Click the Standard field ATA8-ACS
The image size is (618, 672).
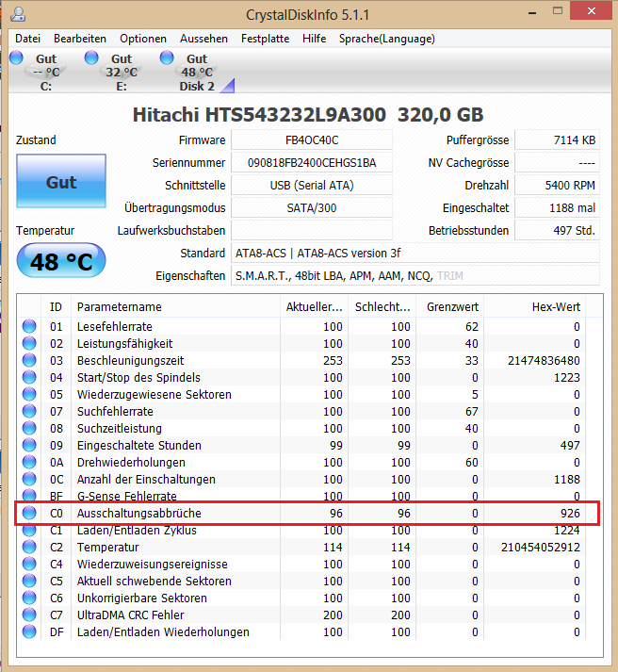click(415, 254)
